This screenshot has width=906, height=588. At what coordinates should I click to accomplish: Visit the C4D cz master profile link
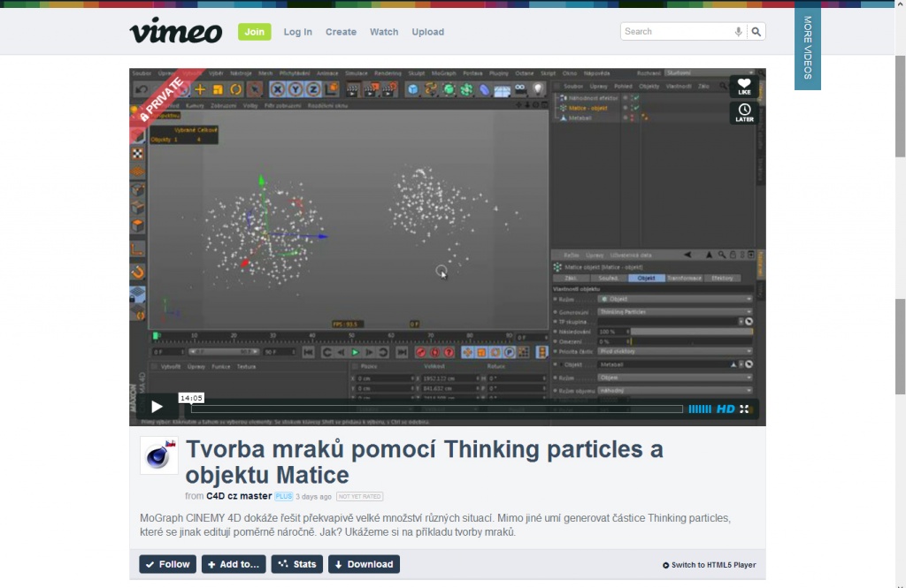point(239,496)
